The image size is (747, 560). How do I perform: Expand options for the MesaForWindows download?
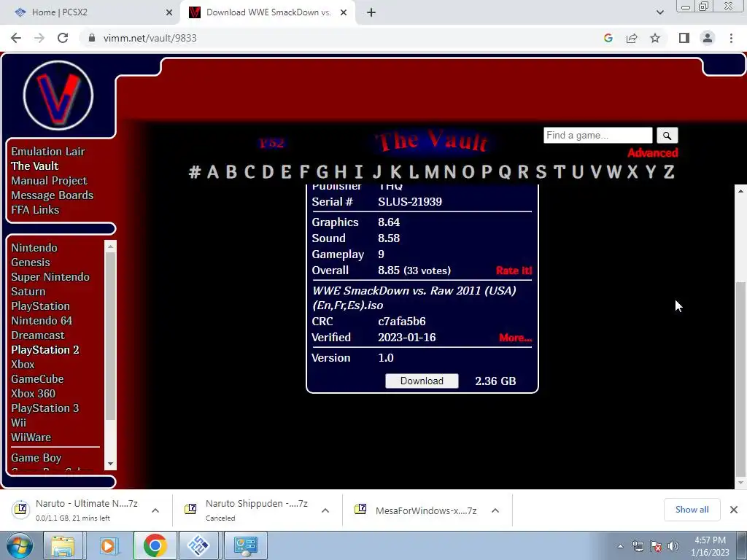[x=495, y=510]
